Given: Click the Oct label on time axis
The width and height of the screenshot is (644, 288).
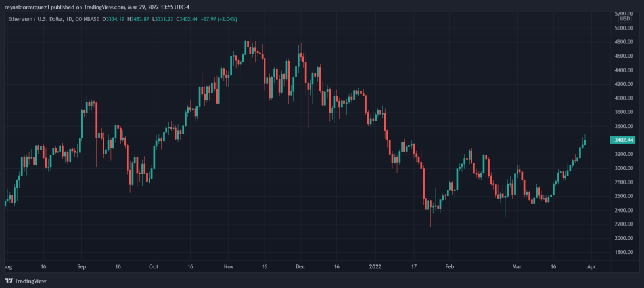Looking at the screenshot, I should click(154, 268).
